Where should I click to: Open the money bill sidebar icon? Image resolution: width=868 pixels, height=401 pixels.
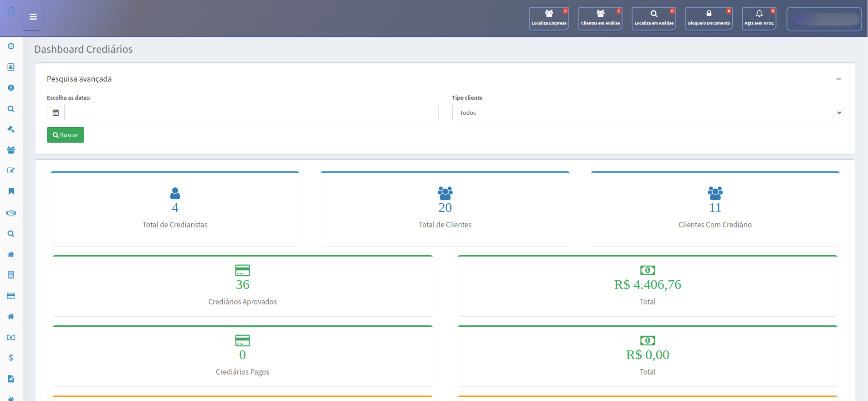click(x=11, y=337)
